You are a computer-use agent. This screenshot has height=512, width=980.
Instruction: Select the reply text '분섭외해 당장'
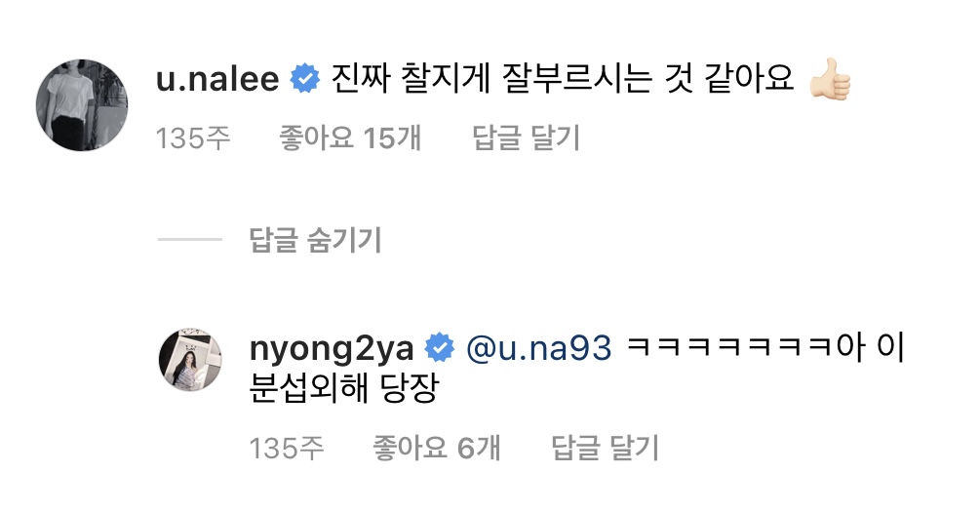[344, 388]
